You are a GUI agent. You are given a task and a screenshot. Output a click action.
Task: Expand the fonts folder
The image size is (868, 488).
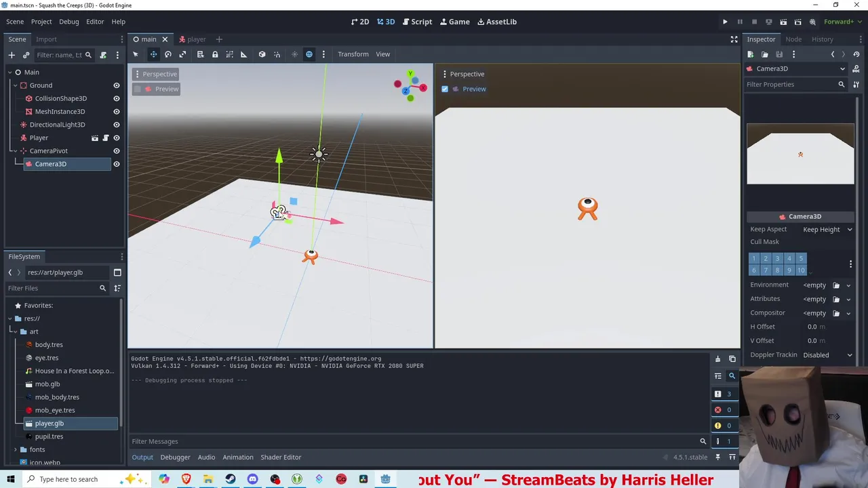[16, 449]
